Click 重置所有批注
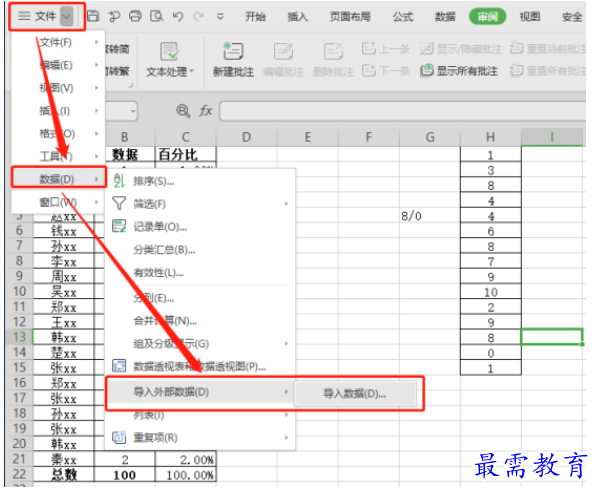The height and width of the screenshot is (497, 596). (547, 71)
